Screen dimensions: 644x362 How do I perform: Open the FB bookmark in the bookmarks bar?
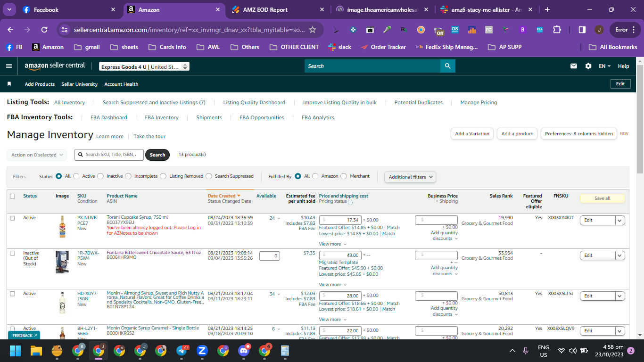[x=14, y=47]
